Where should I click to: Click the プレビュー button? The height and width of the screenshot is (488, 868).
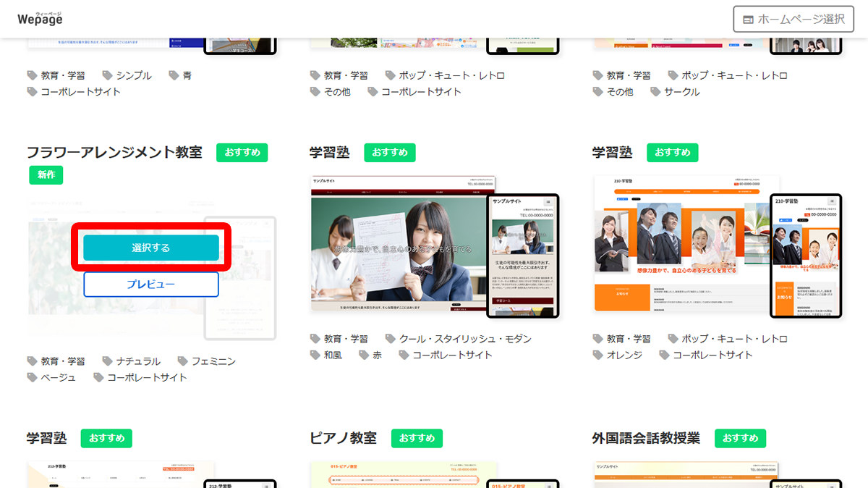tap(150, 285)
